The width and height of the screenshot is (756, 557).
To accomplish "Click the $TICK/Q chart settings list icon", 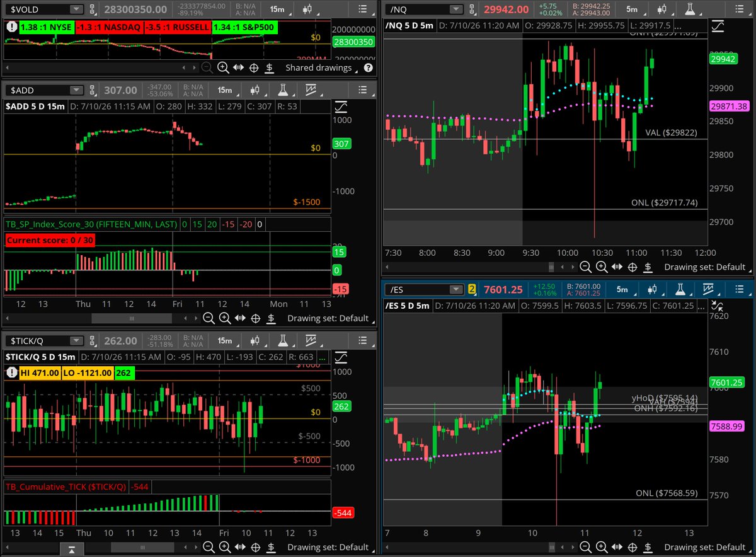I will 361,340.
